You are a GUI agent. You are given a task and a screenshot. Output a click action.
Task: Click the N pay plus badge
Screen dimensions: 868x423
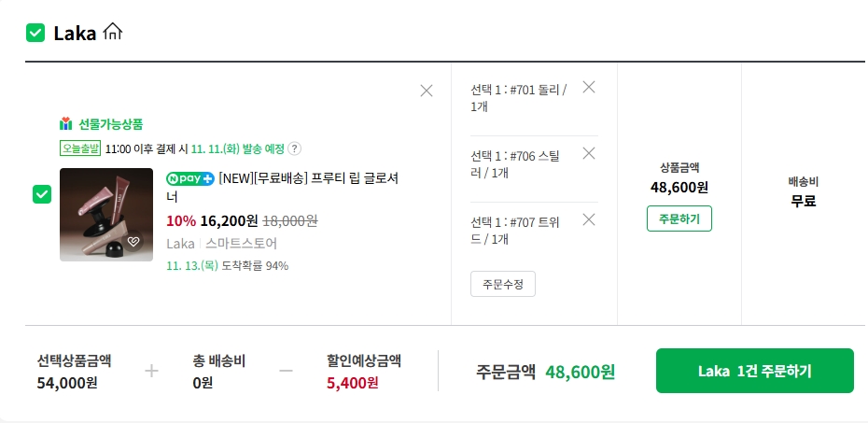(190, 178)
